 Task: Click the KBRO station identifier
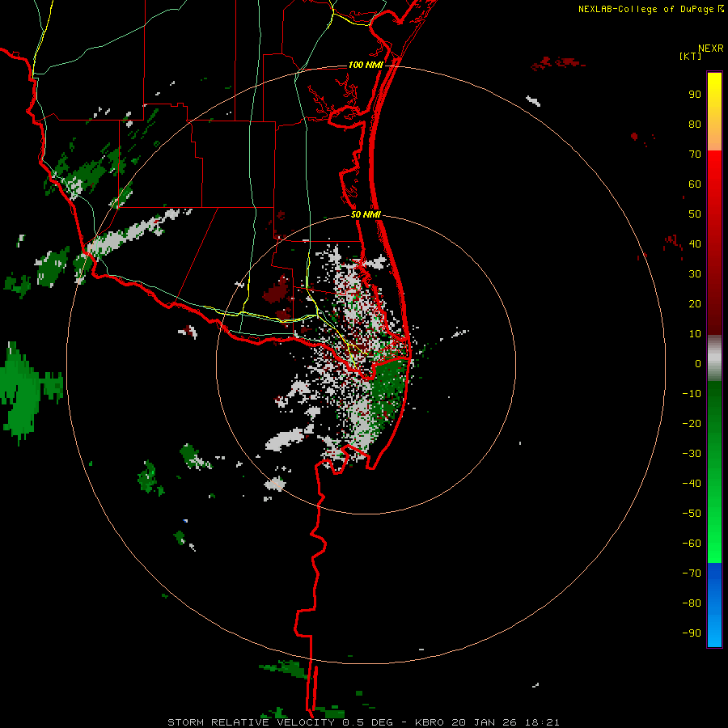pos(430,722)
